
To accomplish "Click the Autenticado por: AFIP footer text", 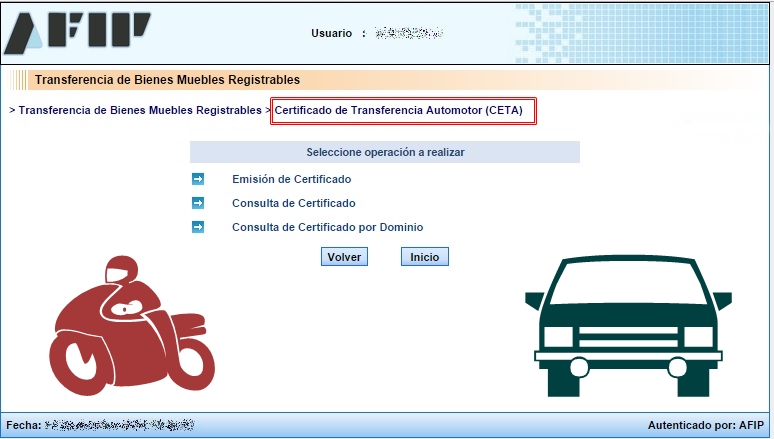I will (x=706, y=425).
